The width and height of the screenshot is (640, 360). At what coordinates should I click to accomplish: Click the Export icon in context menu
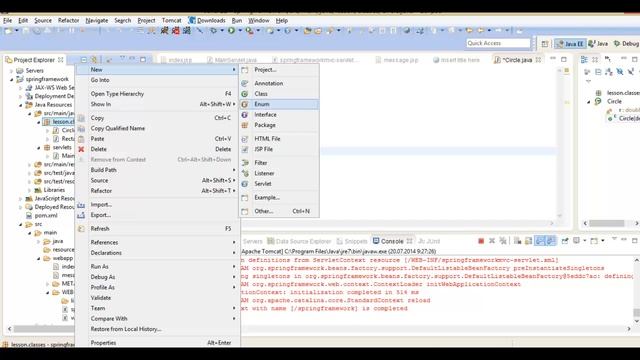[81, 215]
